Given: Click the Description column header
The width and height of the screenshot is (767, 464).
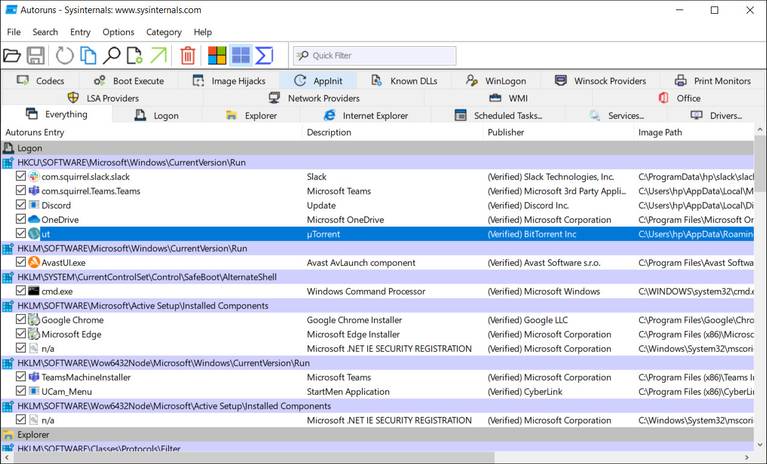Looking at the screenshot, I should point(329,132).
